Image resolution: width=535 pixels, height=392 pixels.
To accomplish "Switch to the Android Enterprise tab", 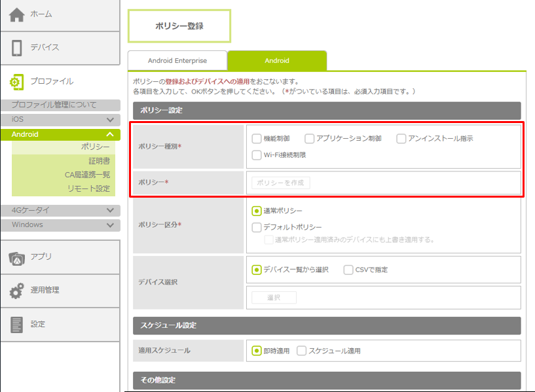I will [x=177, y=61].
